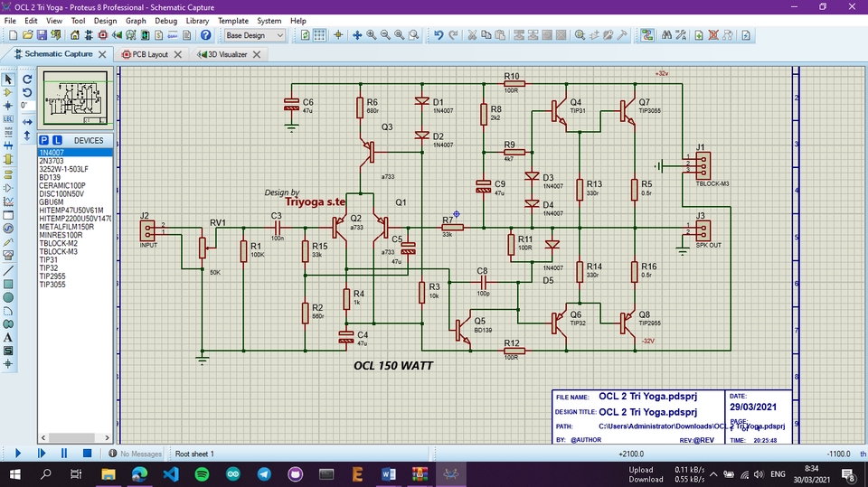The height and width of the screenshot is (487, 868).
Task: Start simulation with the Play button
Action: click(x=18, y=454)
